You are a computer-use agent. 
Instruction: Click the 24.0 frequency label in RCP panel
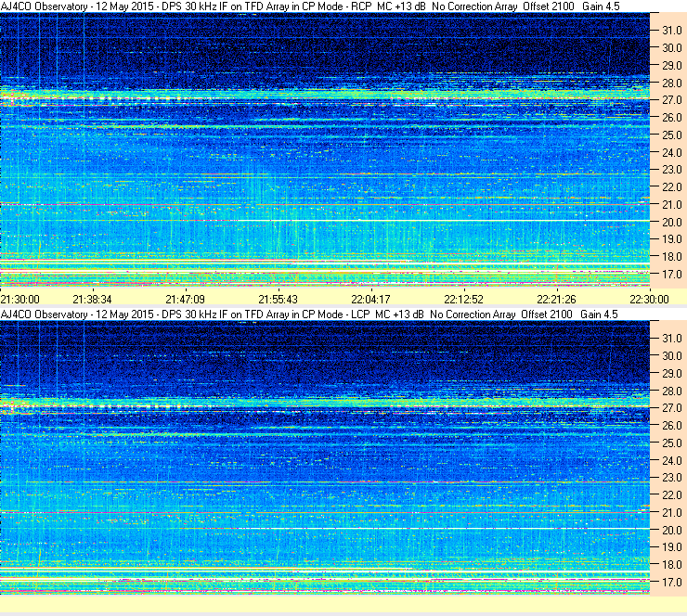[671, 153]
